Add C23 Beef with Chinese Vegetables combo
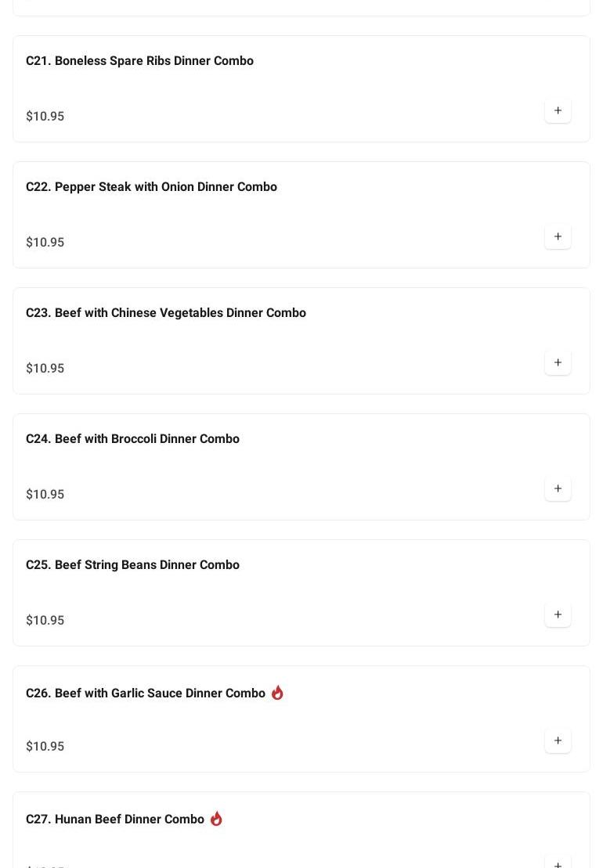Image resolution: width=603 pixels, height=868 pixels. click(x=558, y=363)
